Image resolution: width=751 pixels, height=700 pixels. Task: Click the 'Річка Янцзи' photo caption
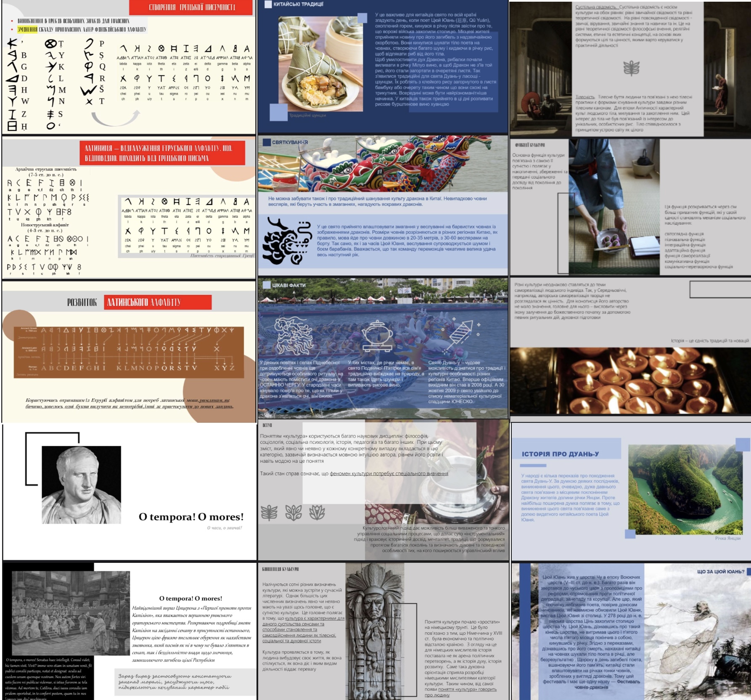(727, 538)
